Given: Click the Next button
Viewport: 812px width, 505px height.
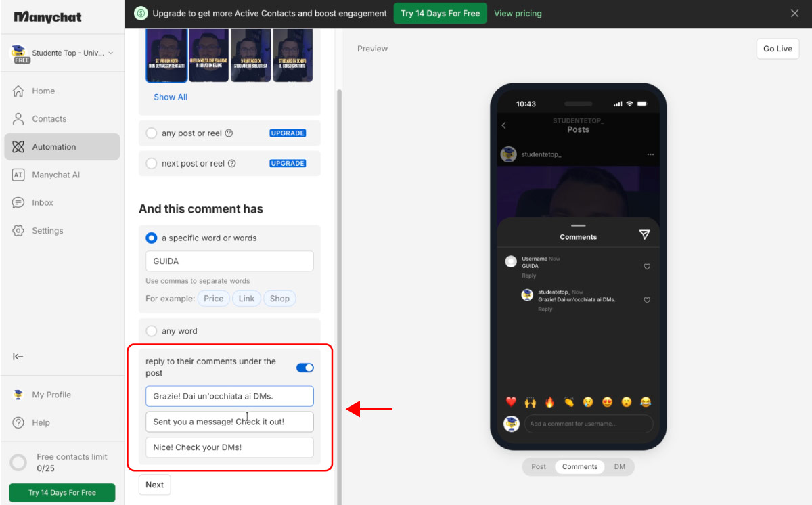Looking at the screenshot, I should [x=155, y=485].
